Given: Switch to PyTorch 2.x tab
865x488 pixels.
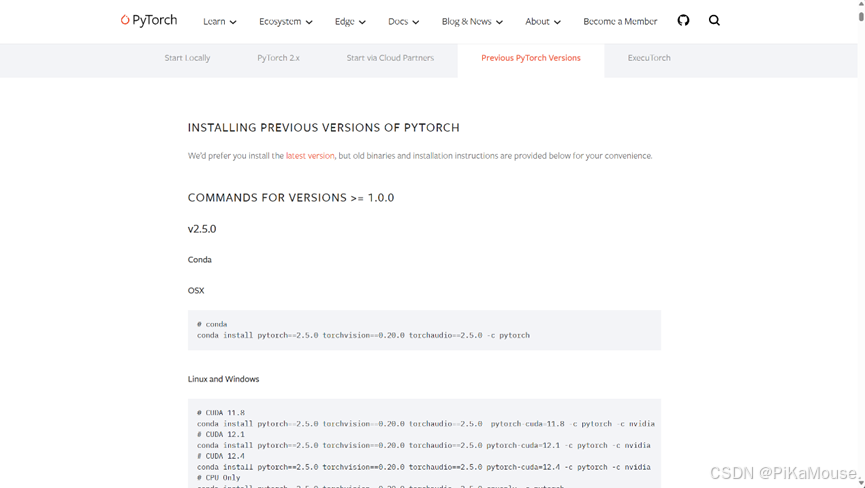Looking at the screenshot, I should click(x=278, y=58).
